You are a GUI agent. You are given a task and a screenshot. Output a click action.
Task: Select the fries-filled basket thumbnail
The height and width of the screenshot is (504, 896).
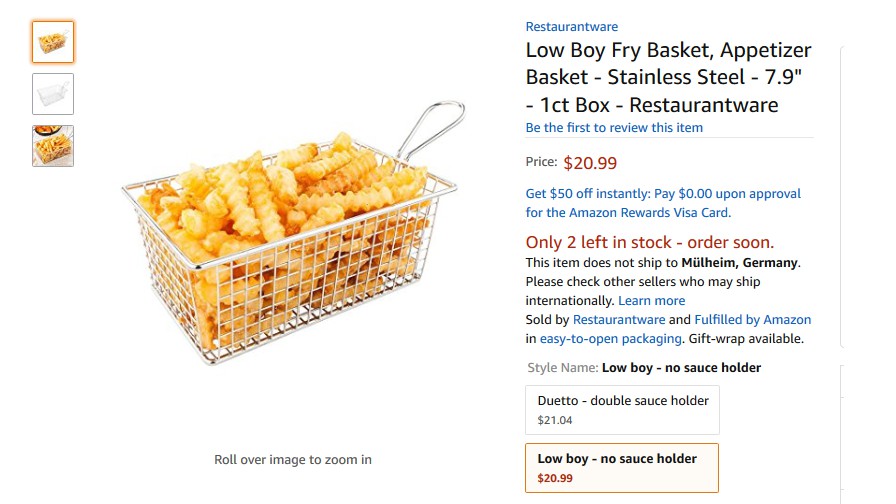(x=53, y=42)
